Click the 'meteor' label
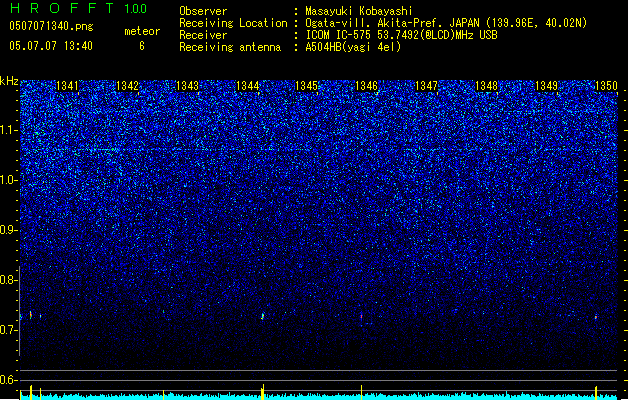This screenshot has width=629, height=400. [142, 31]
